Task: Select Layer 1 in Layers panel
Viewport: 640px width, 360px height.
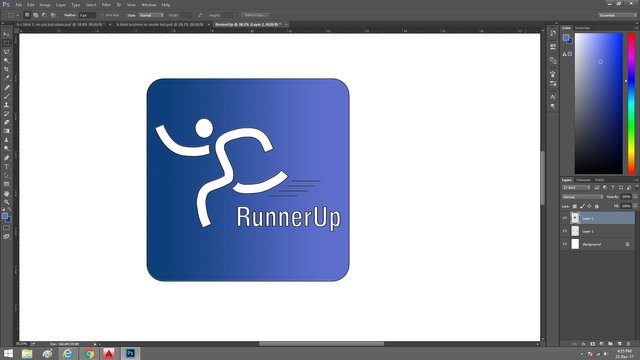Action: tap(598, 231)
